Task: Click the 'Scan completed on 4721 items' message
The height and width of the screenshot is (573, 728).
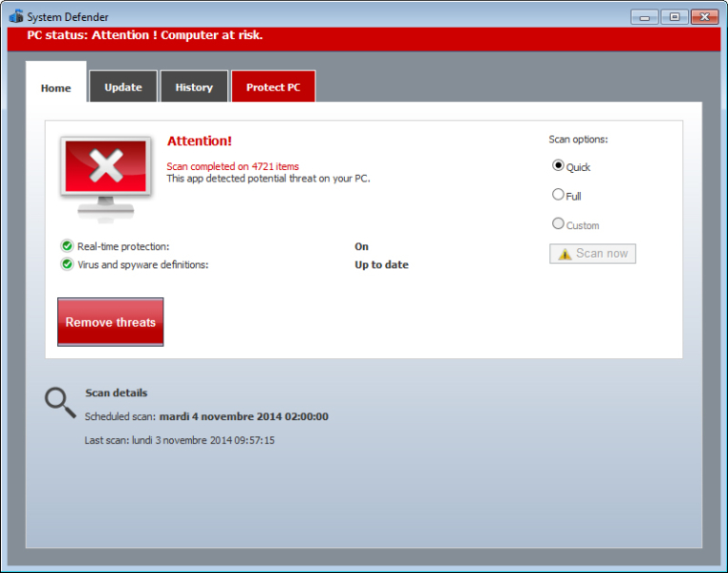Action: 232,166
